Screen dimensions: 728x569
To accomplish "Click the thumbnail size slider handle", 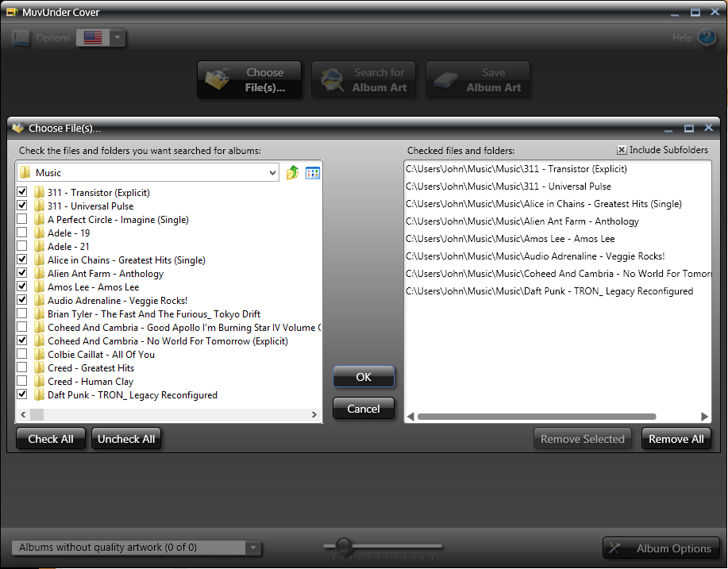I will pos(344,545).
